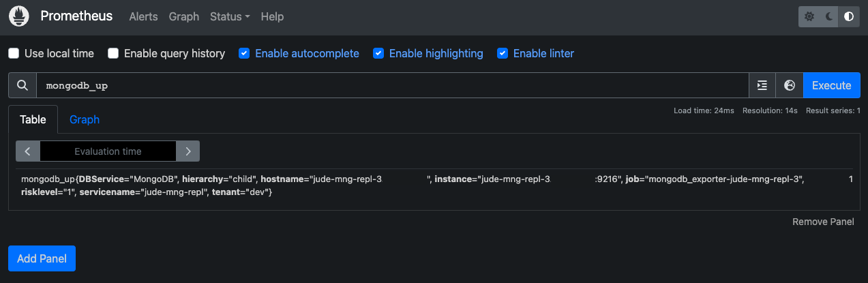Image resolution: width=868 pixels, height=283 pixels.
Task: Click the search magnifier icon
Action: tap(23, 85)
